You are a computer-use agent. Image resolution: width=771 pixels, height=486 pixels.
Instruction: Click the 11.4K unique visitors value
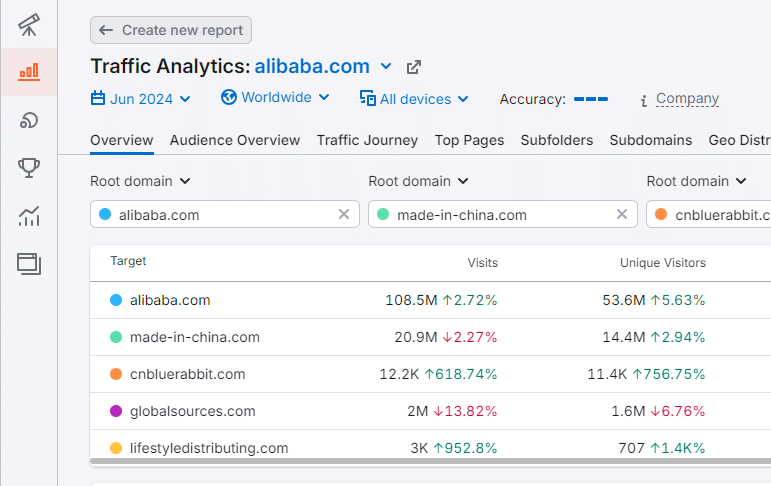[x=607, y=374]
